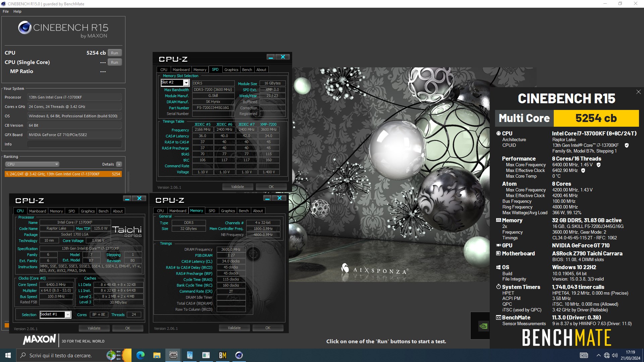Viewport: 644px width, 362px height.
Task: Click the CPU chip icon in BenchMate panel
Action: [x=498, y=133]
